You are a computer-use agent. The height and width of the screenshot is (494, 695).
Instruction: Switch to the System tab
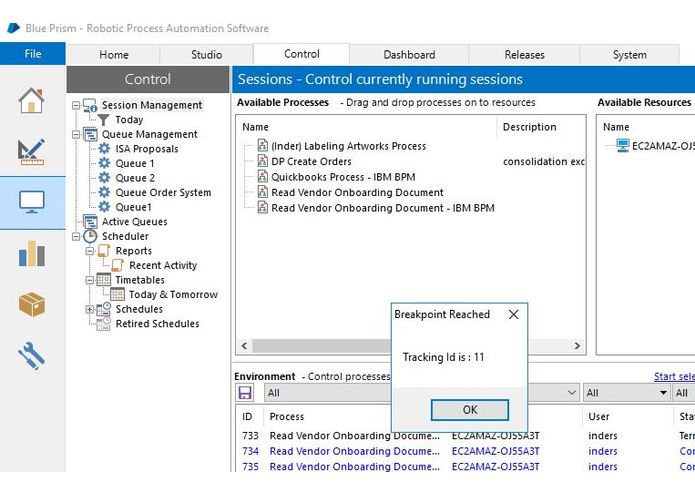(x=629, y=54)
